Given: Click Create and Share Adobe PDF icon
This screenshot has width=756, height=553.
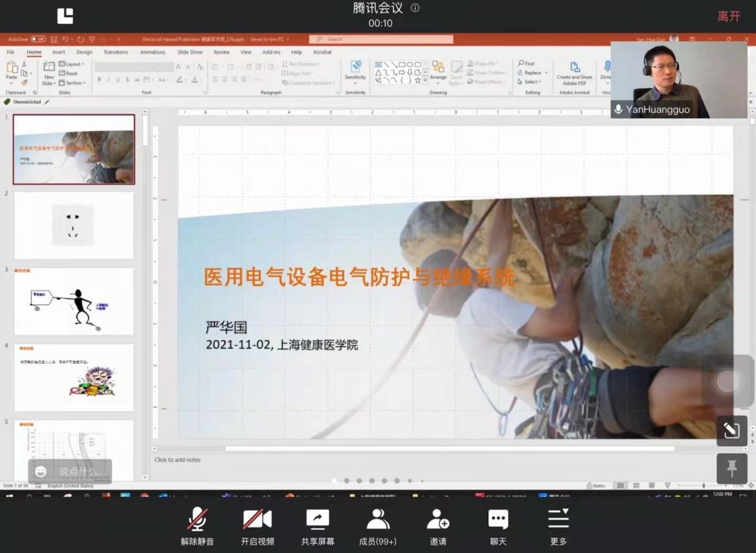Looking at the screenshot, I should coord(574,73).
